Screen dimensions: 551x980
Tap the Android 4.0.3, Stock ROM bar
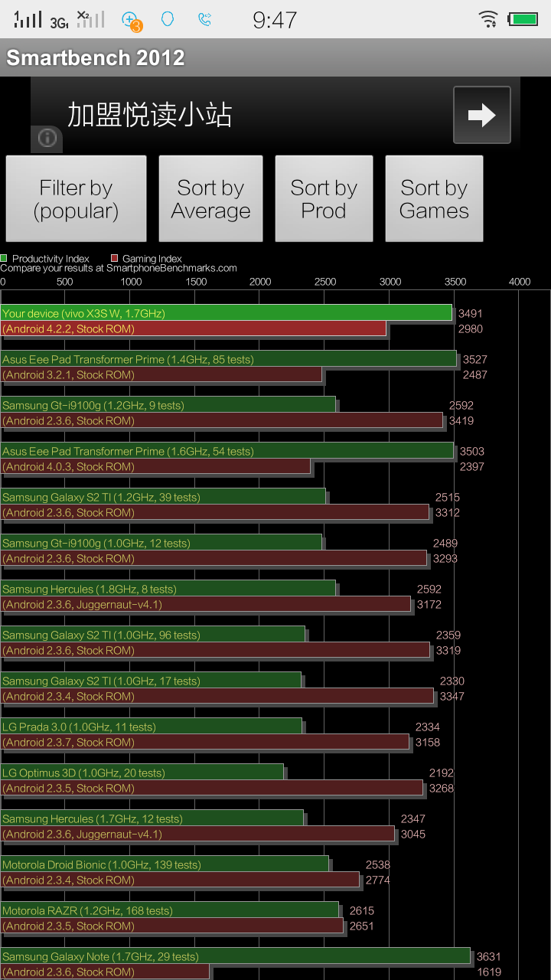point(155,466)
